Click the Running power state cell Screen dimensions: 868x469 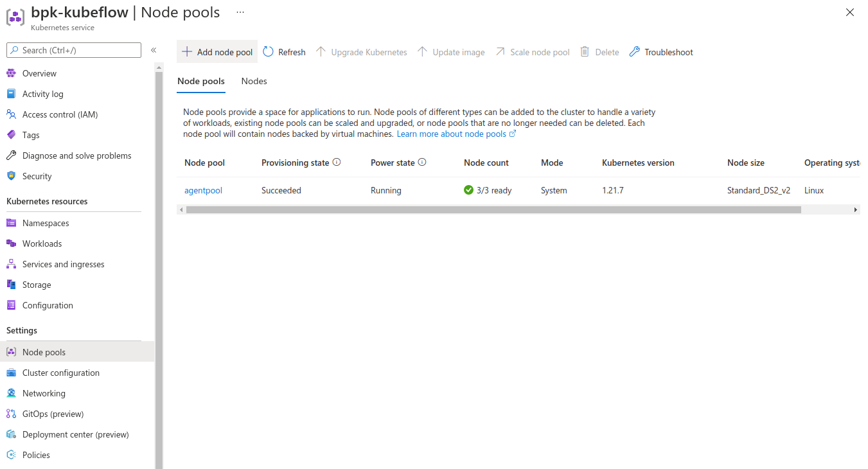(x=386, y=190)
